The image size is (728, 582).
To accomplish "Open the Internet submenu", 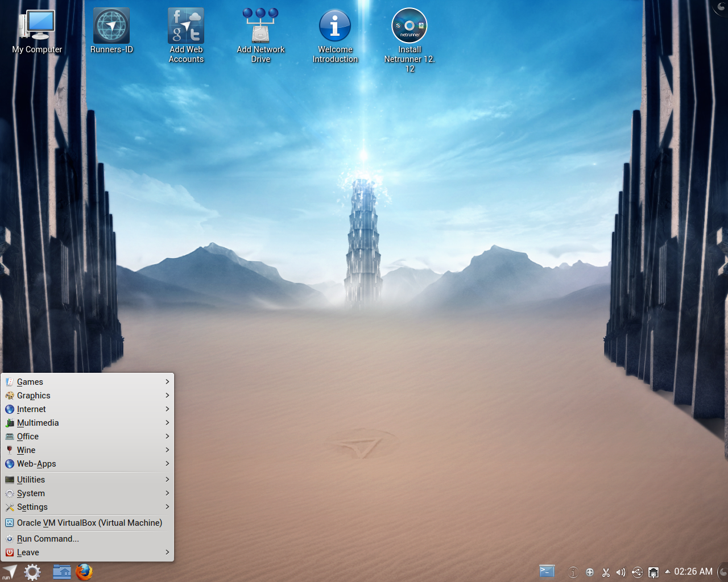I will 88,409.
